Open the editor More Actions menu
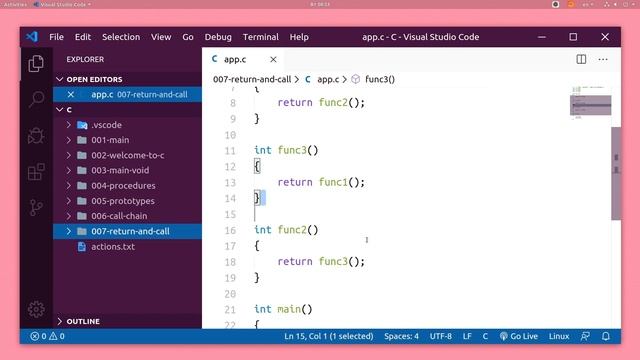 603,59
